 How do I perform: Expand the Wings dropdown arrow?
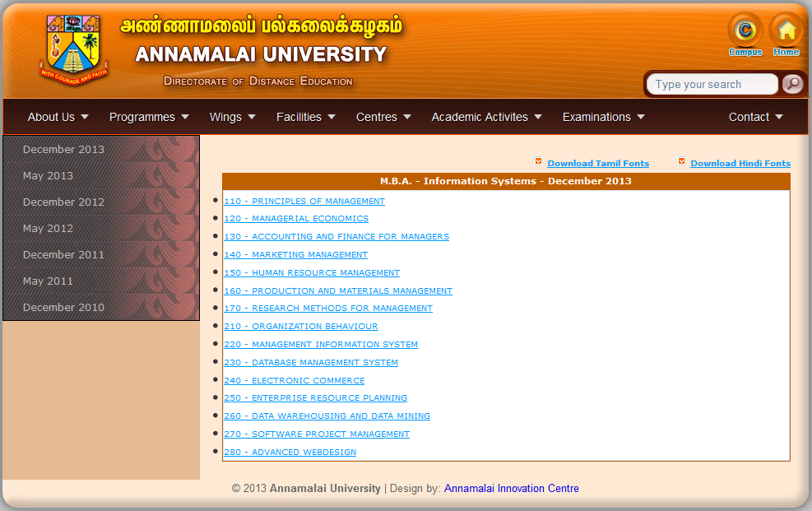coord(252,117)
